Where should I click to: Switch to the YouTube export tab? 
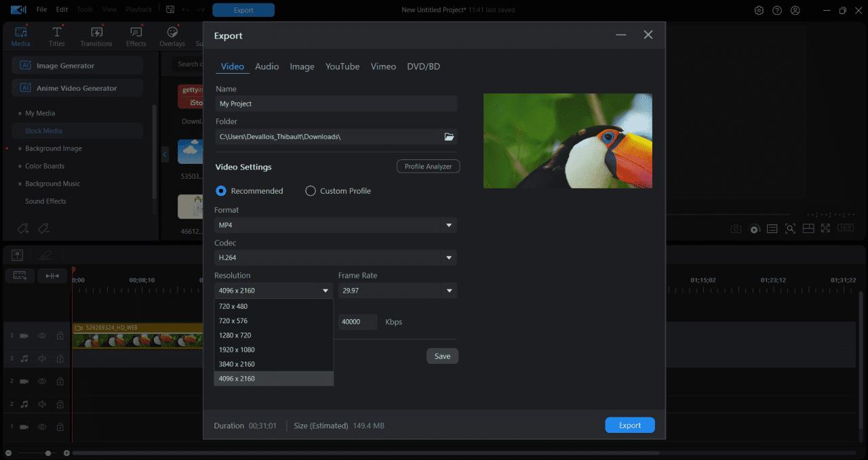[x=342, y=66]
